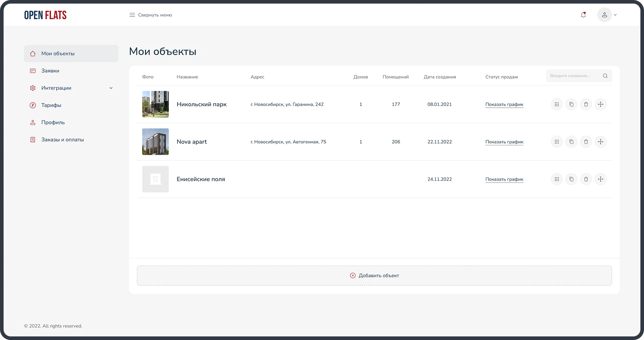
Task: Open the Никольский парк photo thumbnail
Action: (x=155, y=104)
